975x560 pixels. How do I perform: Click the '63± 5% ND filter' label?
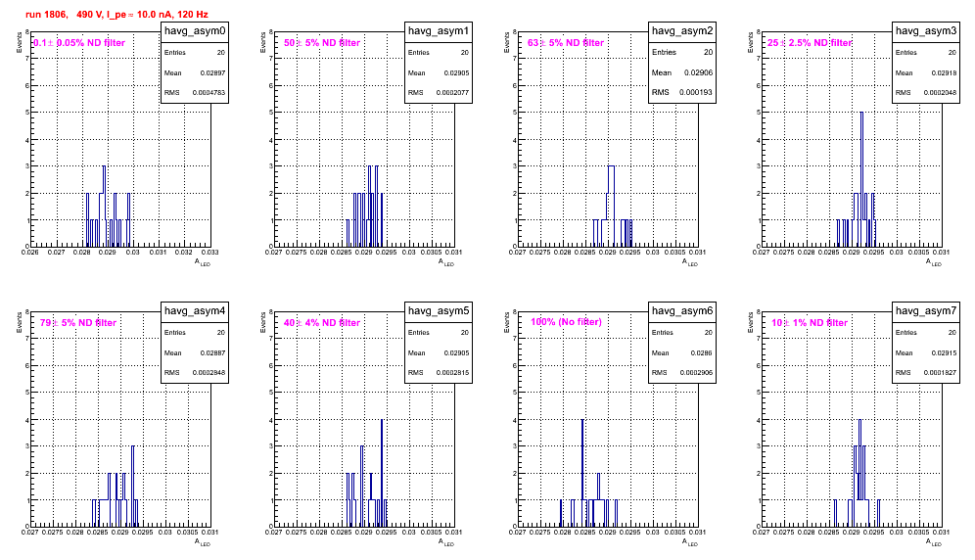566,43
